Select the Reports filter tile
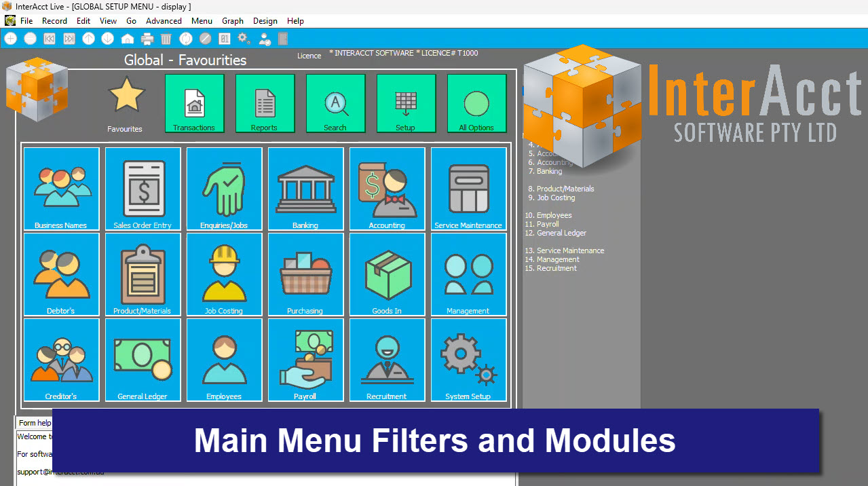This screenshot has width=868, height=486. (265, 103)
